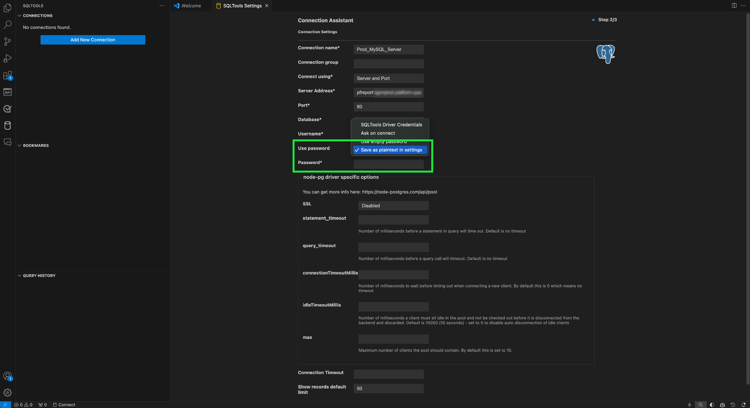
Task: Open the Explorer view in activity bar
Action: tap(7, 8)
